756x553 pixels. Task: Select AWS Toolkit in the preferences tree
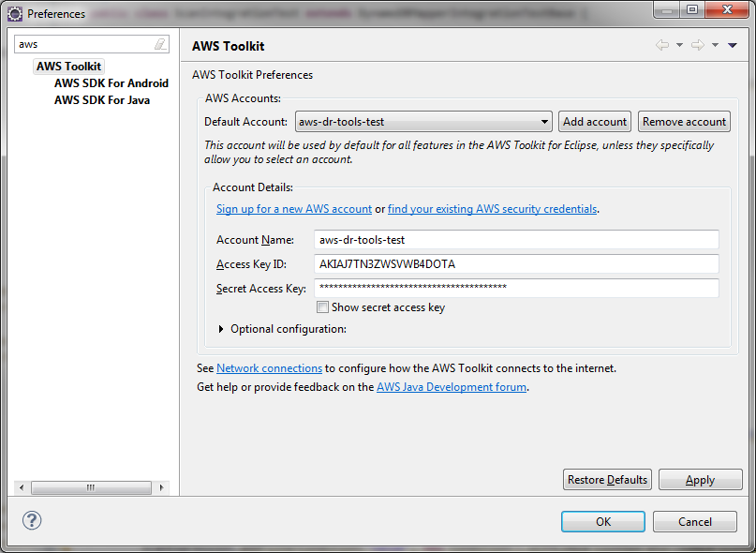(69, 67)
